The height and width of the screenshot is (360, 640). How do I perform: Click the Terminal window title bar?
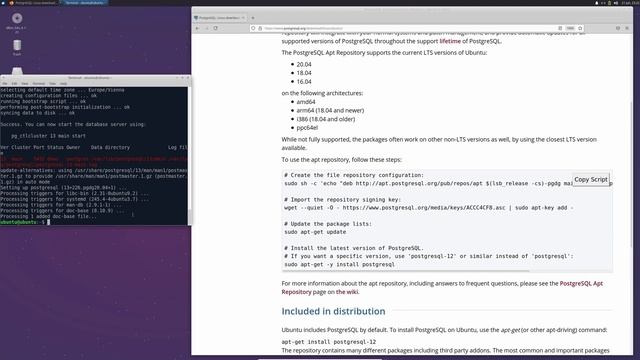coord(95,78)
